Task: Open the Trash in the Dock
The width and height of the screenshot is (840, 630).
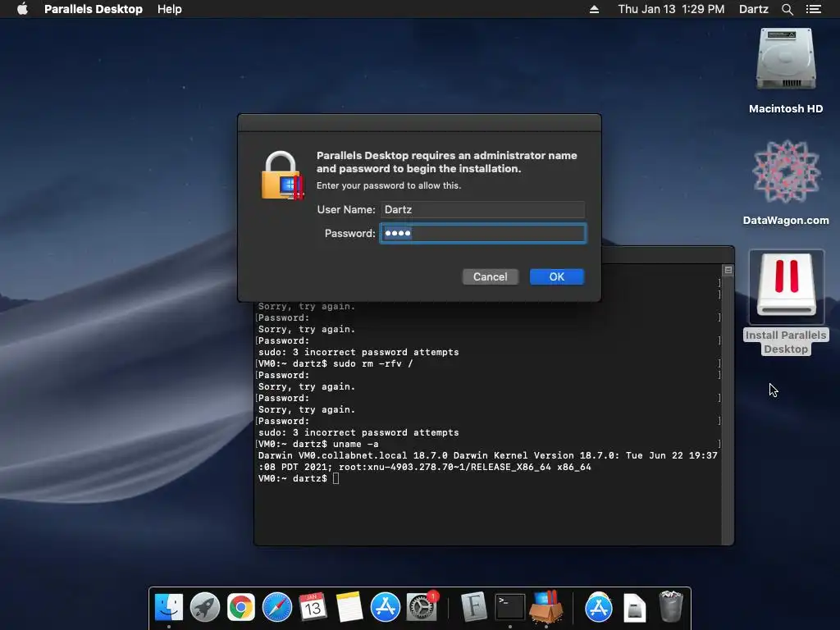Action: click(x=670, y=606)
